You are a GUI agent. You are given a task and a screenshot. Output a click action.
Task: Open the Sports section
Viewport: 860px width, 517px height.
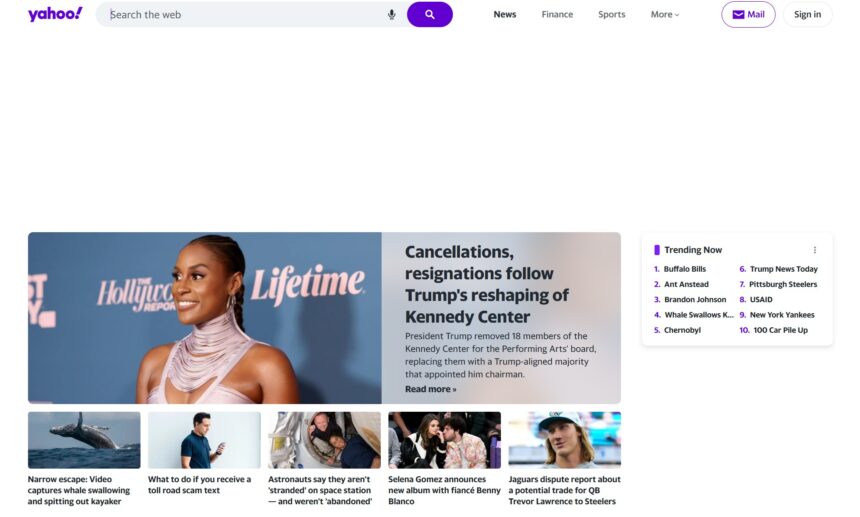coord(612,14)
